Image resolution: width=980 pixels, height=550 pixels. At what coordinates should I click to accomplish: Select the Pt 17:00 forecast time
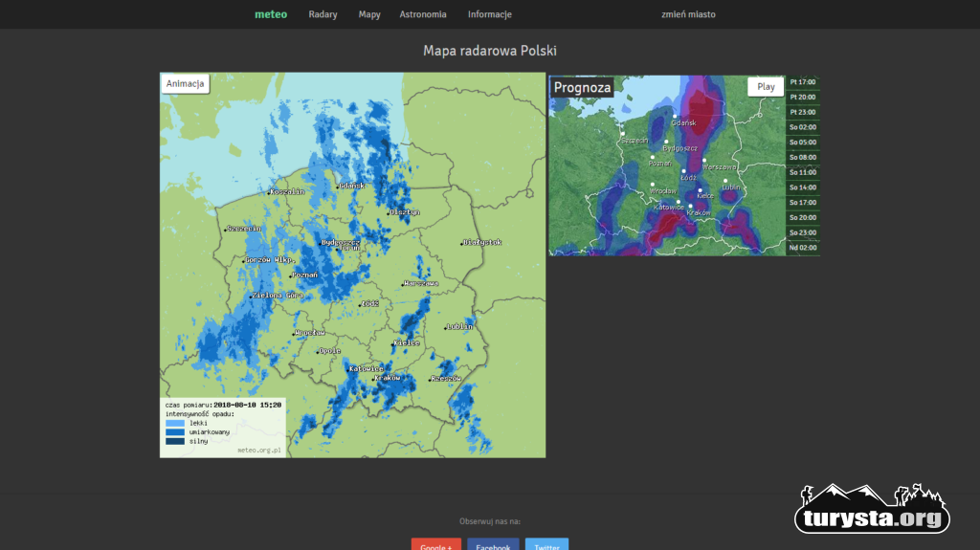(x=802, y=82)
